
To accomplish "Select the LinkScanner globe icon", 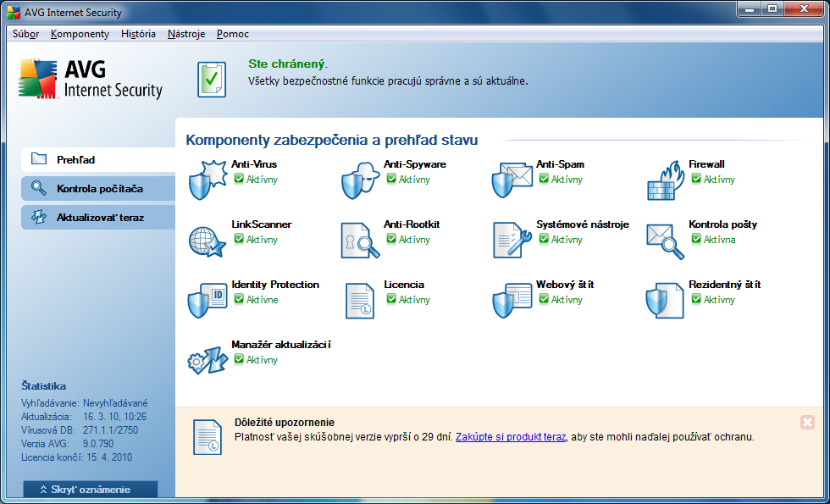I will pyautogui.click(x=207, y=239).
